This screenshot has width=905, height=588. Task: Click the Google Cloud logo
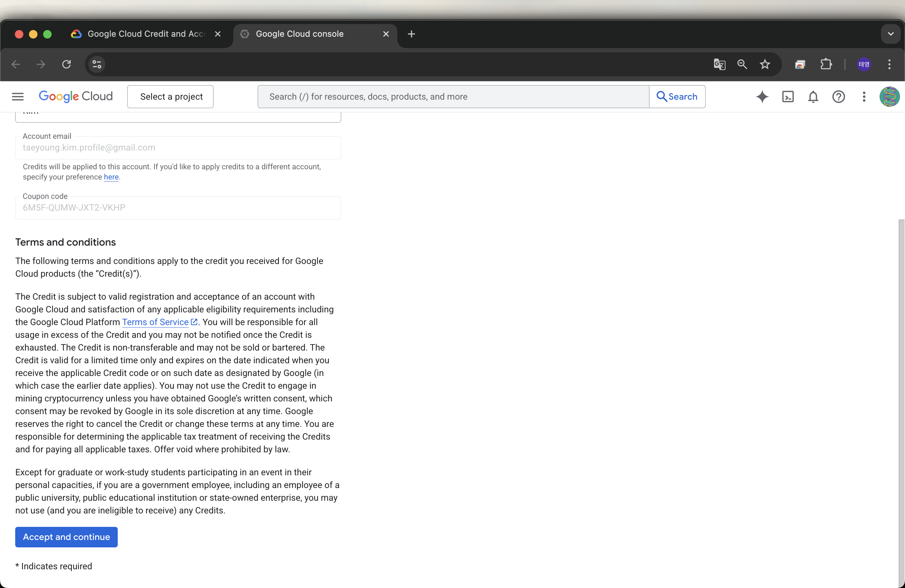tap(76, 96)
